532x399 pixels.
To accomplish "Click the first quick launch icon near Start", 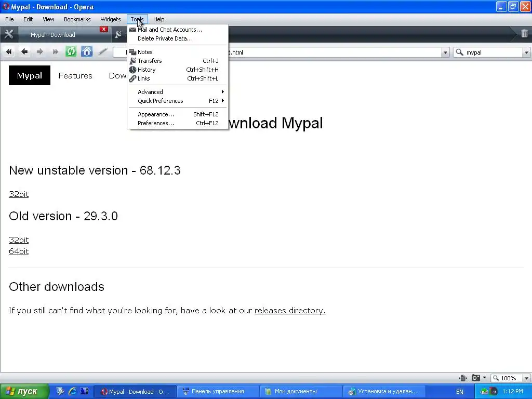I will [60, 391].
